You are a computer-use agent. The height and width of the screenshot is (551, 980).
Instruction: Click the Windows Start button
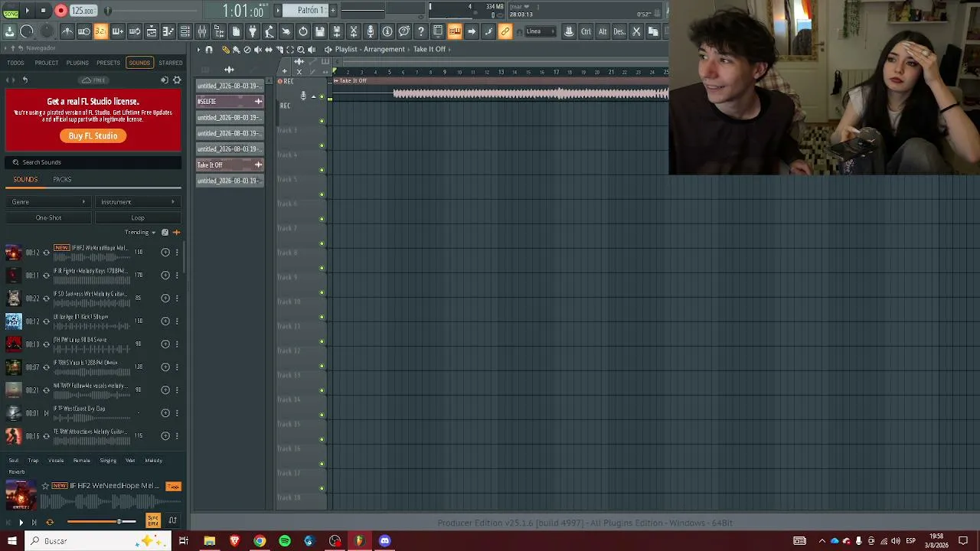(x=11, y=541)
